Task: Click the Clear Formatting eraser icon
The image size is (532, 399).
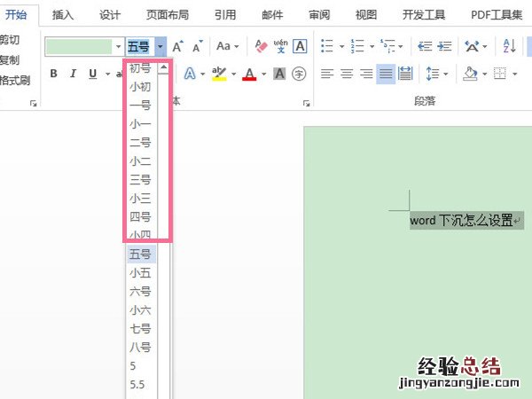Action: coord(261,46)
